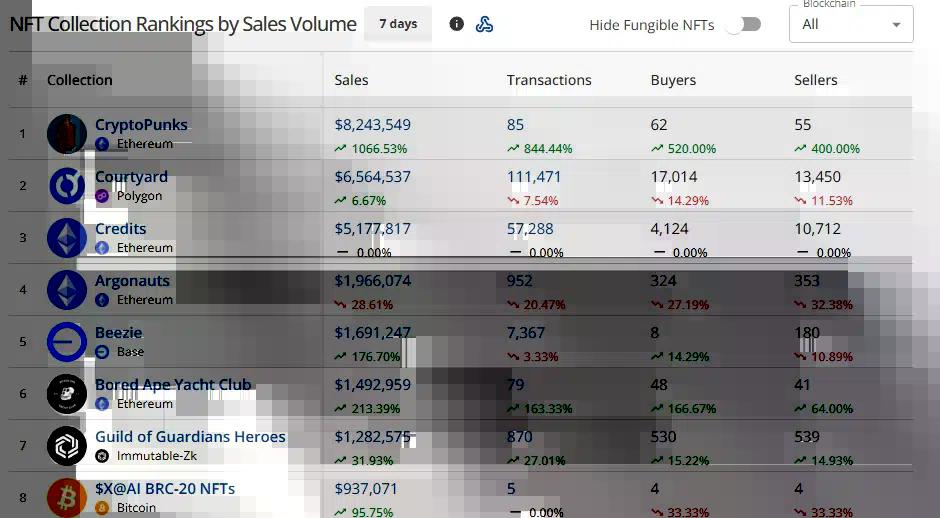This screenshot has width=940, height=518.
Task: Click $X@AI sales value $937,071
Action: point(366,489)
